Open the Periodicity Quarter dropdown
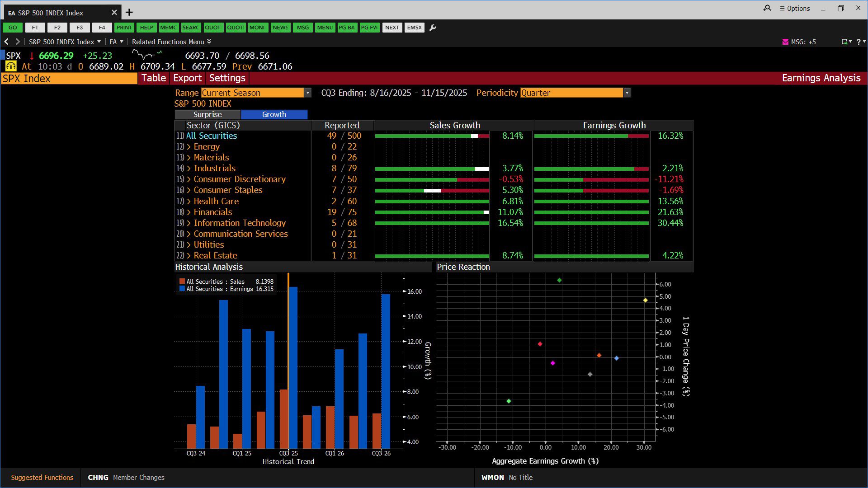 coord(627,93)
